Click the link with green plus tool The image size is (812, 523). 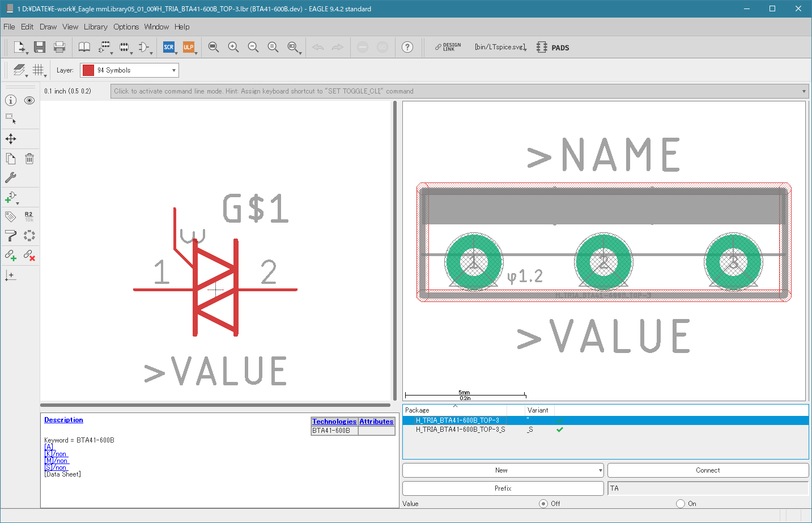coord(11,255)
